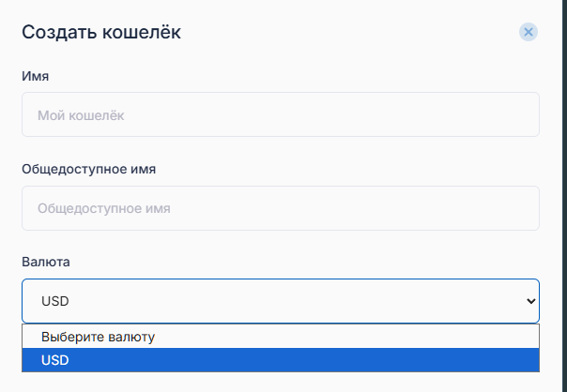Click the Имя field label
567x392 pixels.
(35, 75)
